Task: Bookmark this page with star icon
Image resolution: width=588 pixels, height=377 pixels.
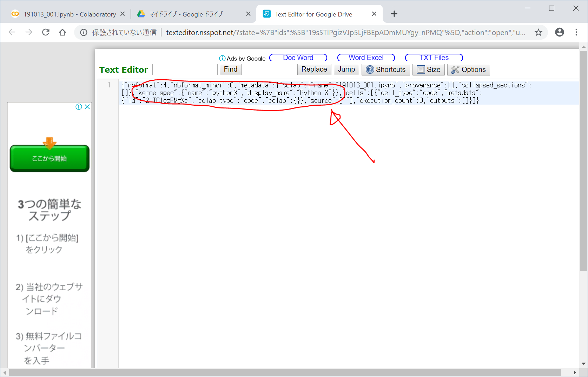Action: point(538,33)
